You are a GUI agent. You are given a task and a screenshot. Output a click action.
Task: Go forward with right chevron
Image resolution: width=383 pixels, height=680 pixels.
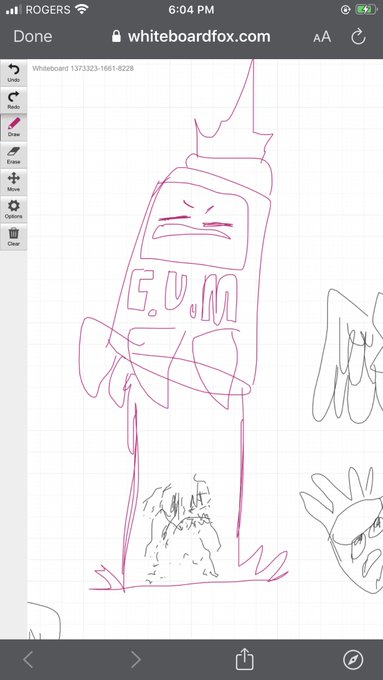pos(136,660)
